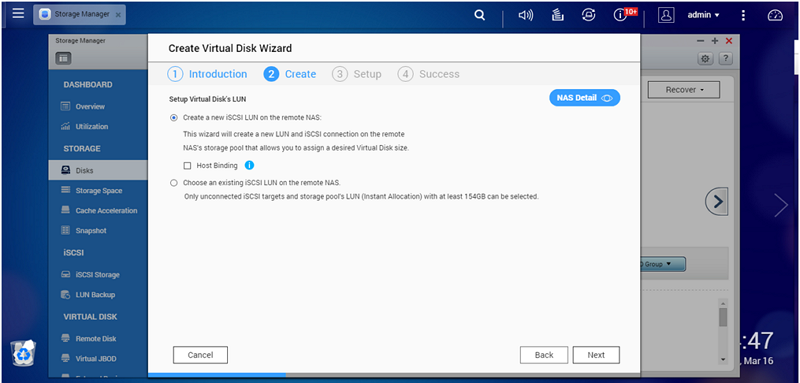Open Storage Manager help question icon
This screenshot has width=800, height=383.
[x=726, y=59]
